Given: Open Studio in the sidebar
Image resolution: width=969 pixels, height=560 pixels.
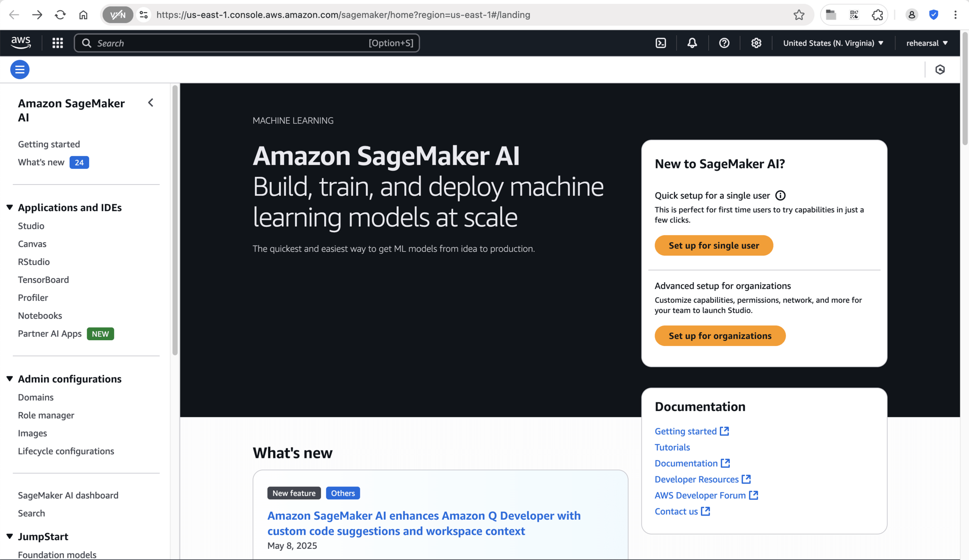Looking at the screenshot, I should tap(31, 226).
